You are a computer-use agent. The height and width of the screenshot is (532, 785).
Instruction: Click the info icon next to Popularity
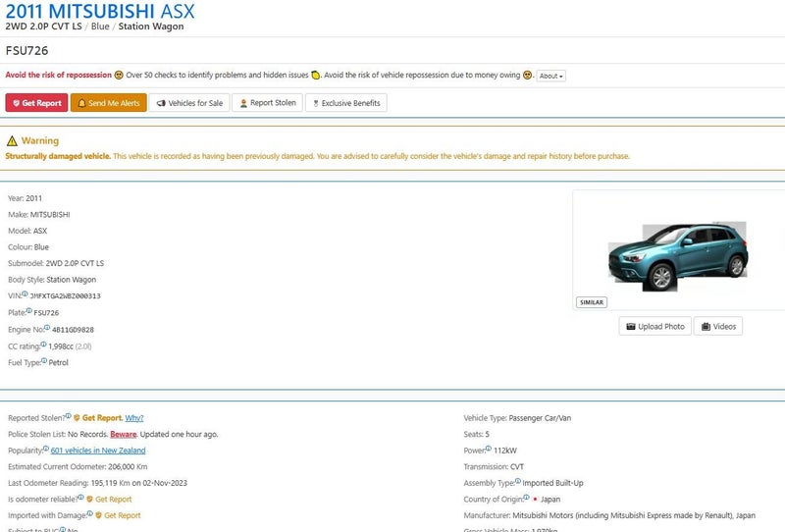click(46, 449)
